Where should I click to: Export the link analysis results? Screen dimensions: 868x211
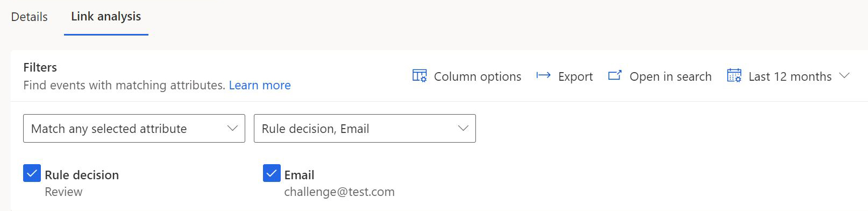[565, 76]
